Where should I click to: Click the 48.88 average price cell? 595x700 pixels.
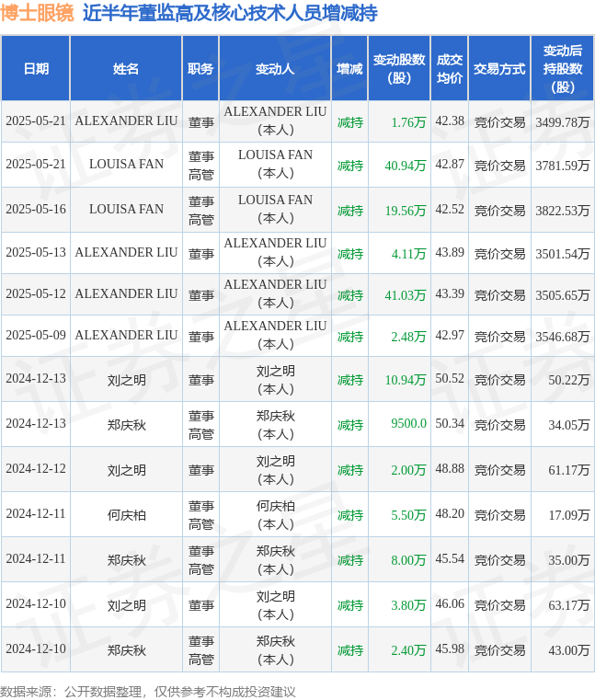coord(450,469)
